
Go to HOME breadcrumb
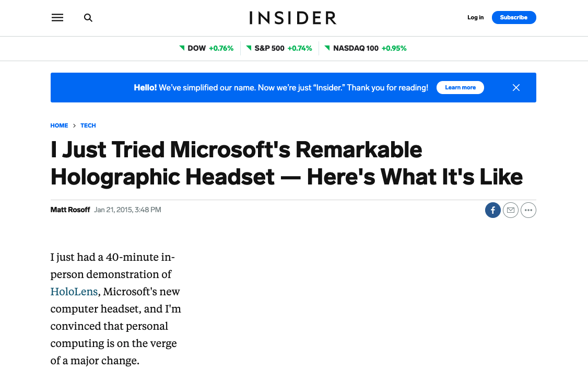click(x=59, y=125)
